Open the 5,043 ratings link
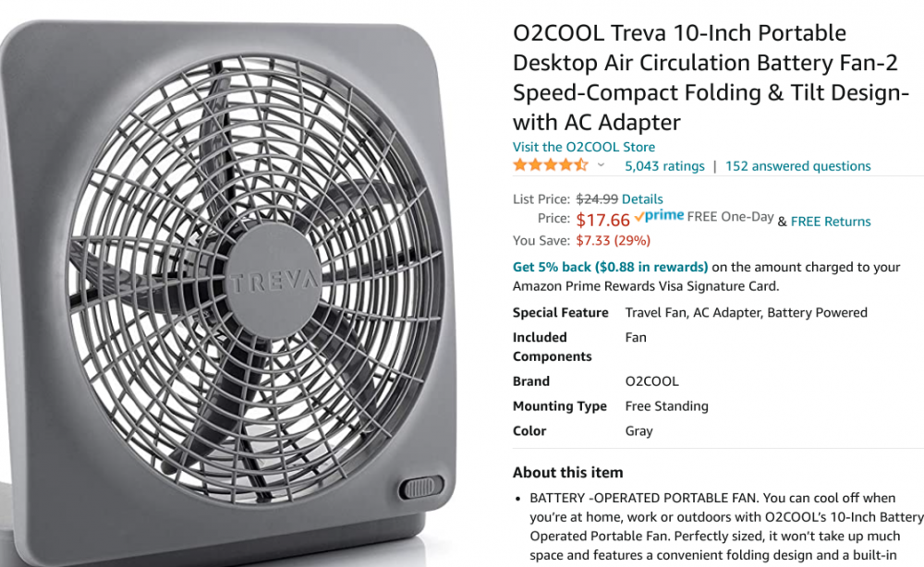This screenshot has width=924, height=567. (664, 166)
